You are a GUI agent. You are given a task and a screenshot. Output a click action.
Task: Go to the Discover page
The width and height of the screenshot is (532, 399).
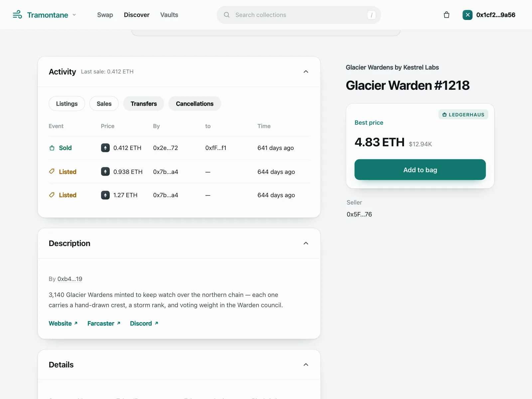(137, 15)
